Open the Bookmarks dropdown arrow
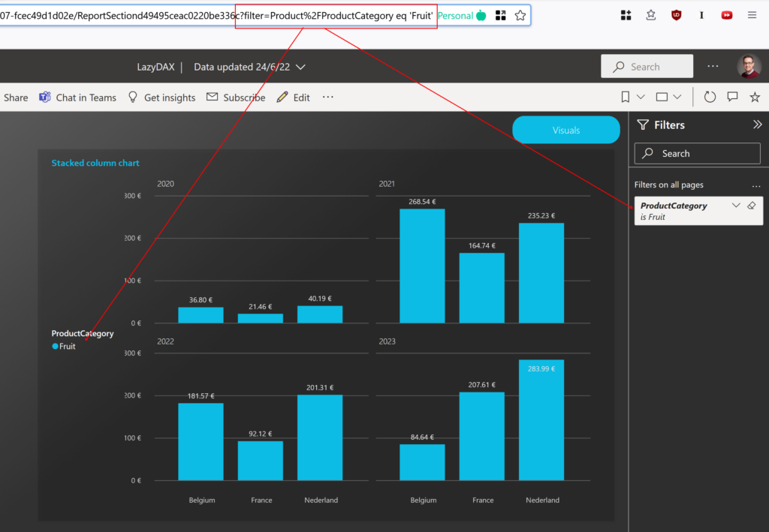The height and width of the screenshot is (532, 769). [x=641, y=97]
